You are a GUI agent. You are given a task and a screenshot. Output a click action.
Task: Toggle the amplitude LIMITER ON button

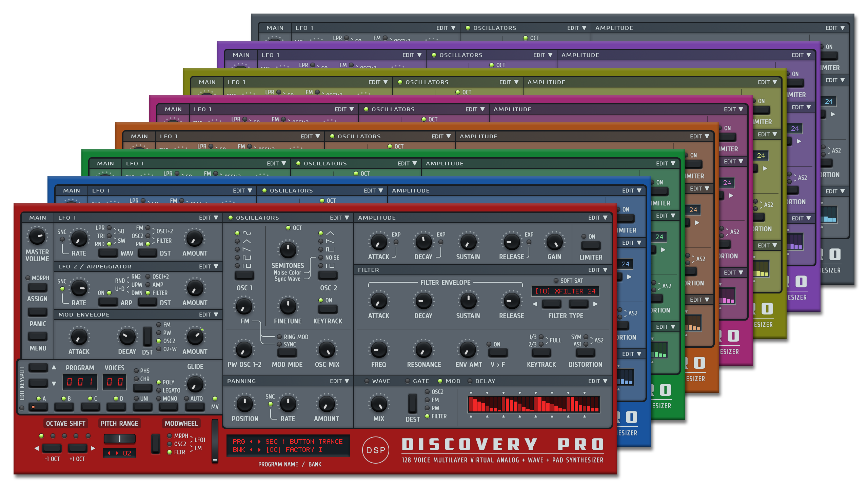(x=591, y=245)
